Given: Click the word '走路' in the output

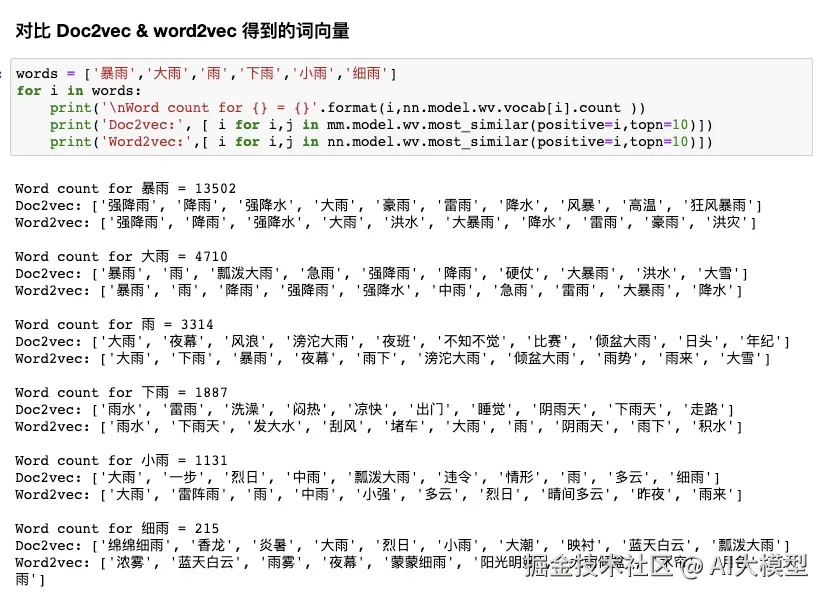Looking at the screenshot, I should 704,409.
